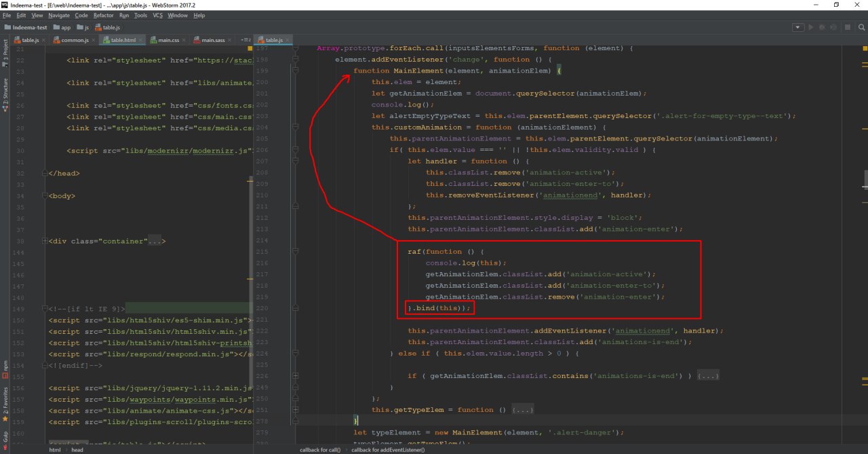
Task: Open the File menu
Action: tap(7, 15)
